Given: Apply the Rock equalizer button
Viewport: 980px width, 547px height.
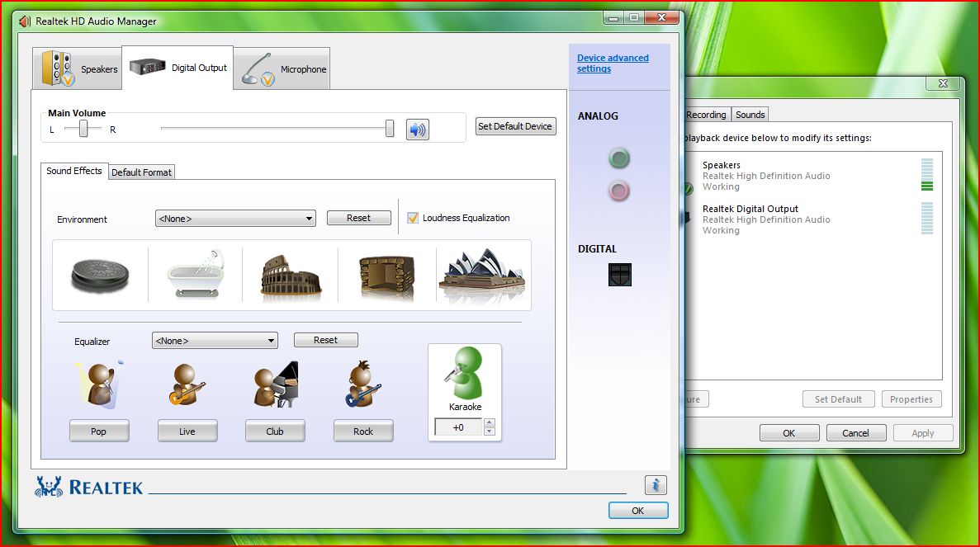Looking at the screenshot, I should [363, 431].
